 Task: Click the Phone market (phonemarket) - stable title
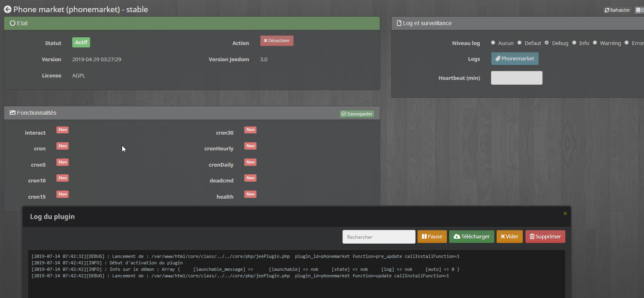(80, 9)
